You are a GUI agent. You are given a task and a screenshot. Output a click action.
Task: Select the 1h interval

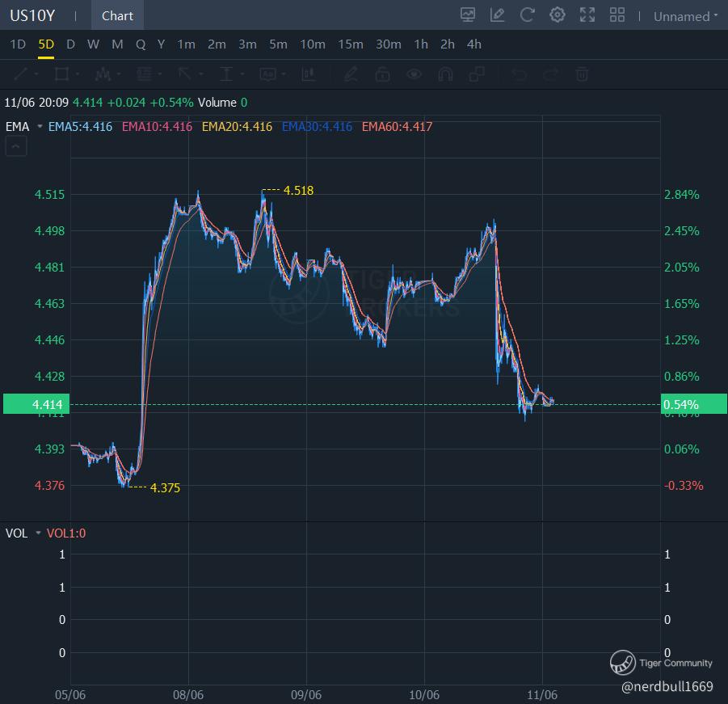pos(421,44)
